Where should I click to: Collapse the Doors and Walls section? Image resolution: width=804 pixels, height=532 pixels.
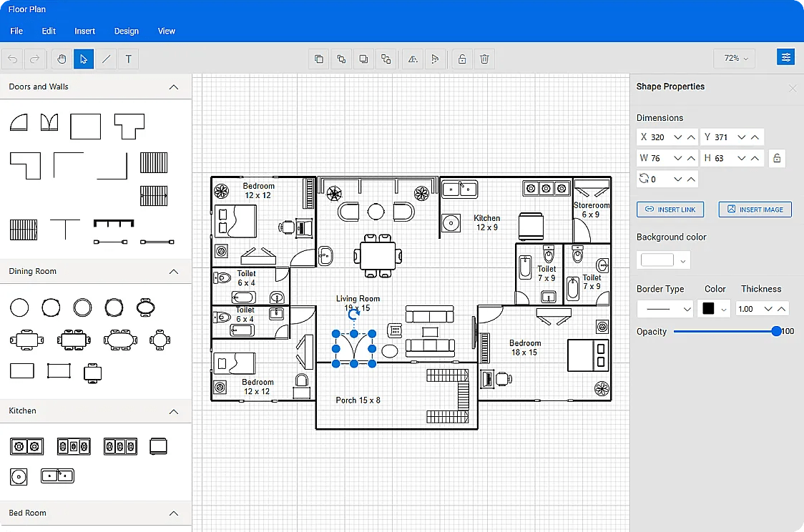point(173,87)
